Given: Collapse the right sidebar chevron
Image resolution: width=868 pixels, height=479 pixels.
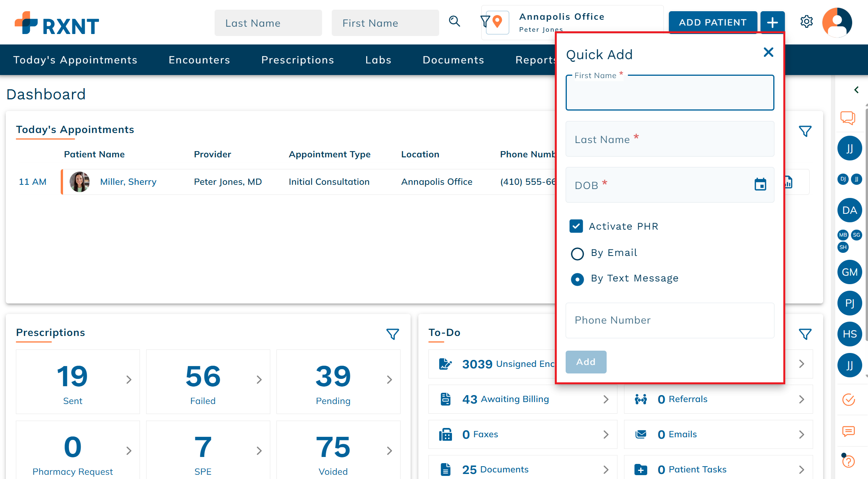Looking at the screenshot, I should [x=856, y=90].
